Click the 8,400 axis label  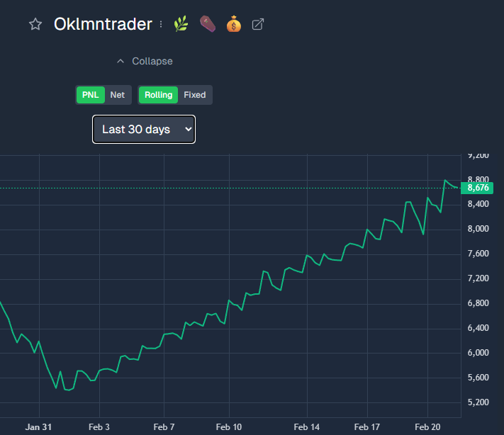pos(478,204)
